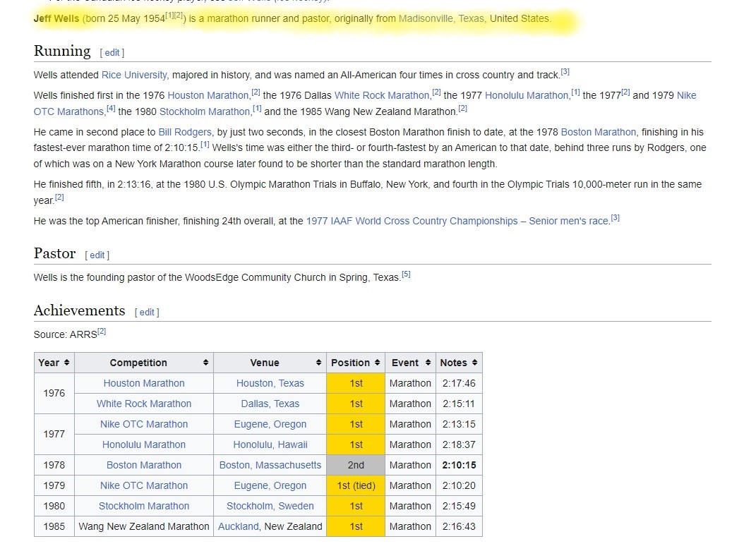Open Boston, Massachusetts venue link
The width and height of the screenshot is (756, 551).
click(270, 465)
